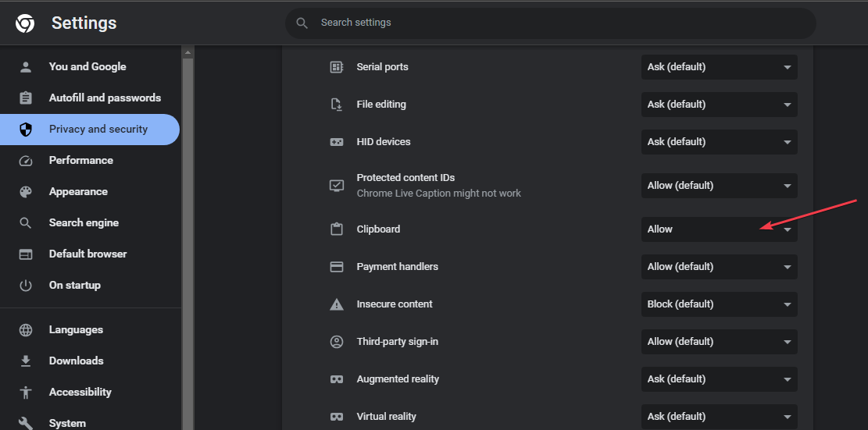This screenshot has width=868, height=430.
Task: Click the Third-party sign-in person icon
Action: [x=337, y=342]
